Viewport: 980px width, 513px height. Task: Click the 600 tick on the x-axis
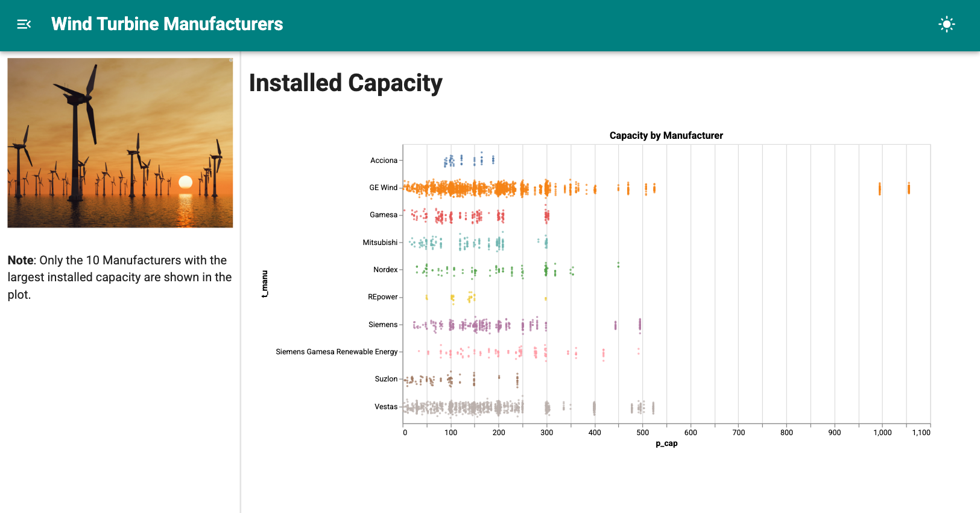691,433
